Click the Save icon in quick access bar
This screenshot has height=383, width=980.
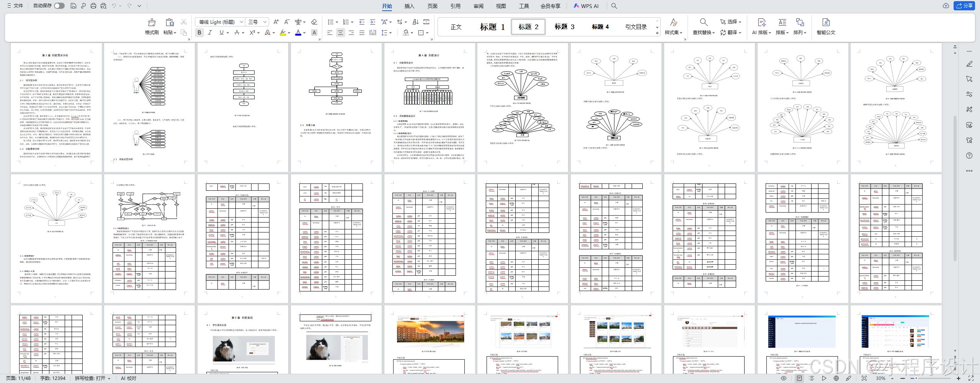73,6
